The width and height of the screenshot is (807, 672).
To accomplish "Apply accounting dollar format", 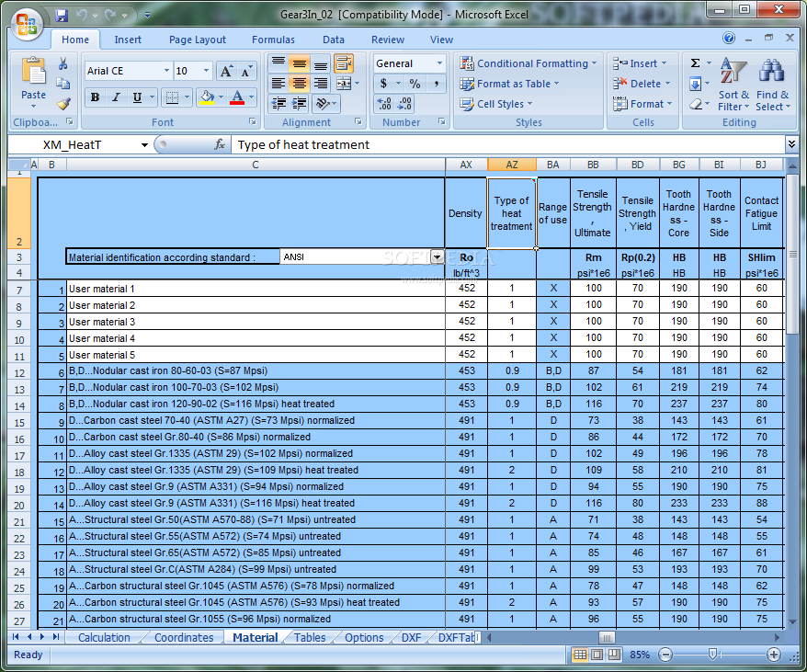I will point(383,84).
